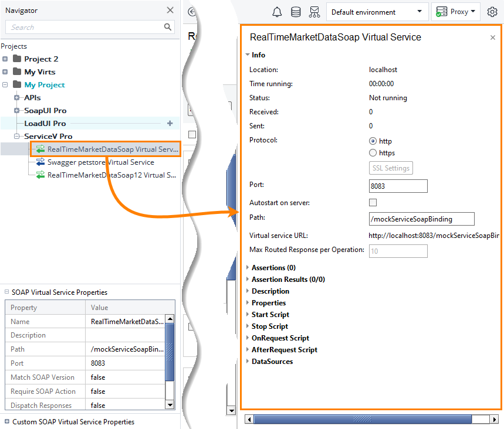
Task: Select the https protocol radio button
Action: (373, 152)
